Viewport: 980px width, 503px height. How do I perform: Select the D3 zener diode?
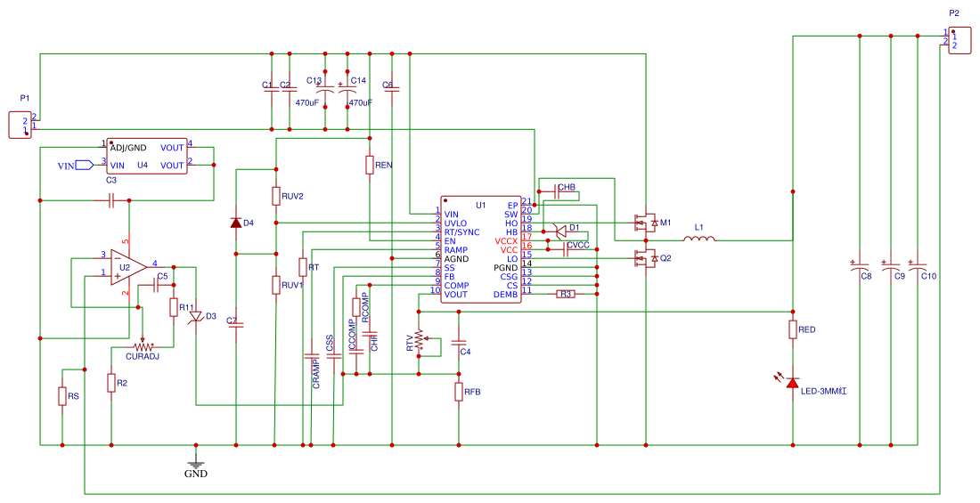(x=195, y=317)
